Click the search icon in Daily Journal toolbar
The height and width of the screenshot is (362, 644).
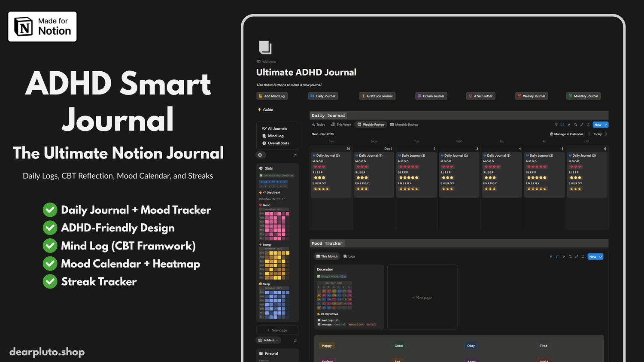click(x=575, y=125)
